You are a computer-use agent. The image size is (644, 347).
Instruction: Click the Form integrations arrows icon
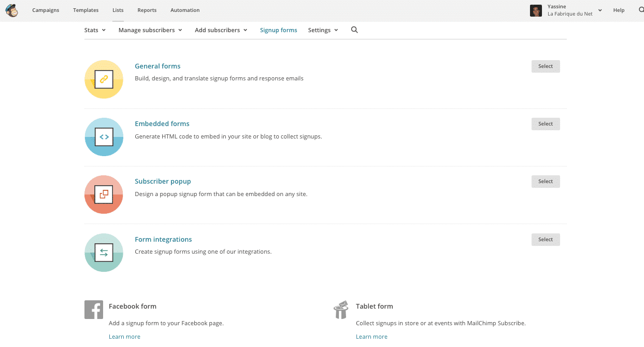104,253
